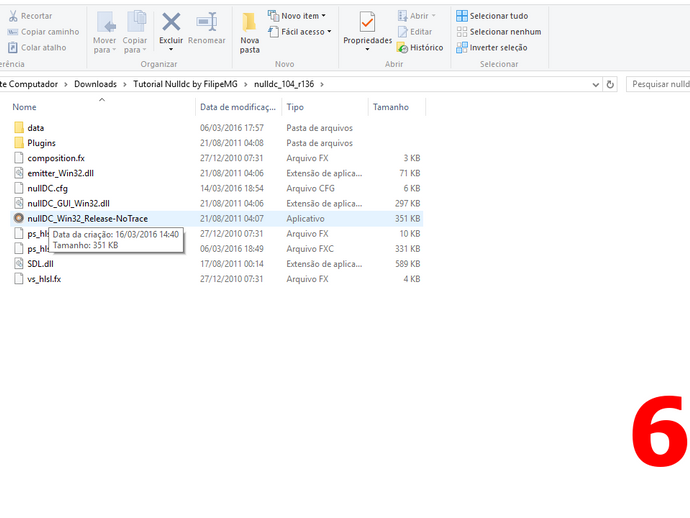Viewport: 690px width, 518px height.
Task: Expand the address bar history dropdown
Action: (x=595, y=84)
